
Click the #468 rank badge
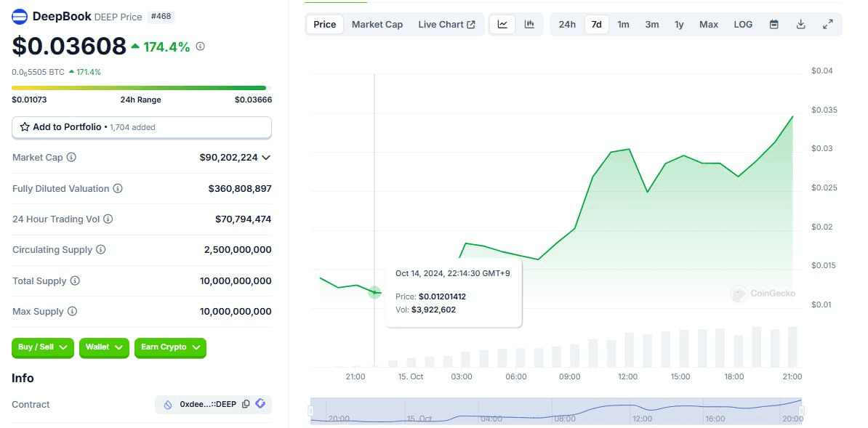click(161, 17)
